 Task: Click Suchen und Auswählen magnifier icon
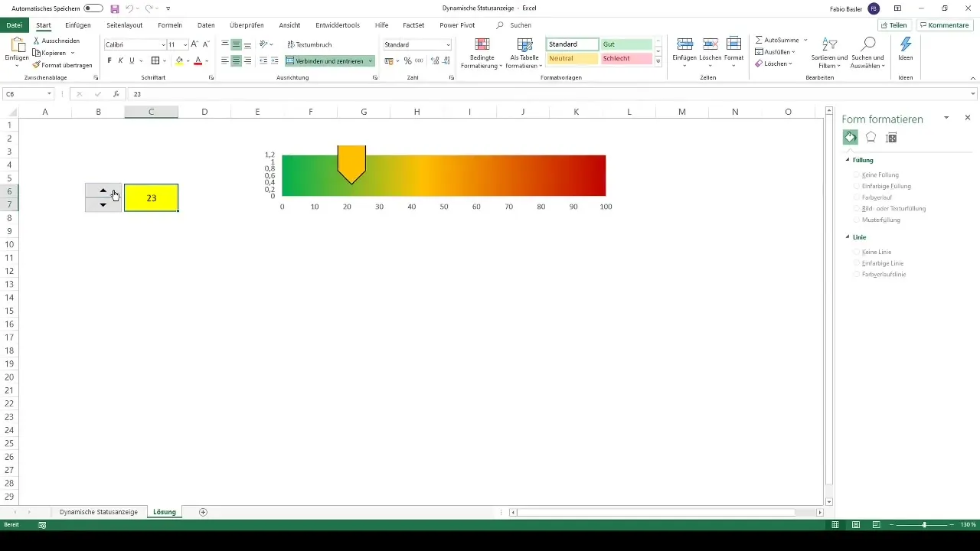pos(867,44)
